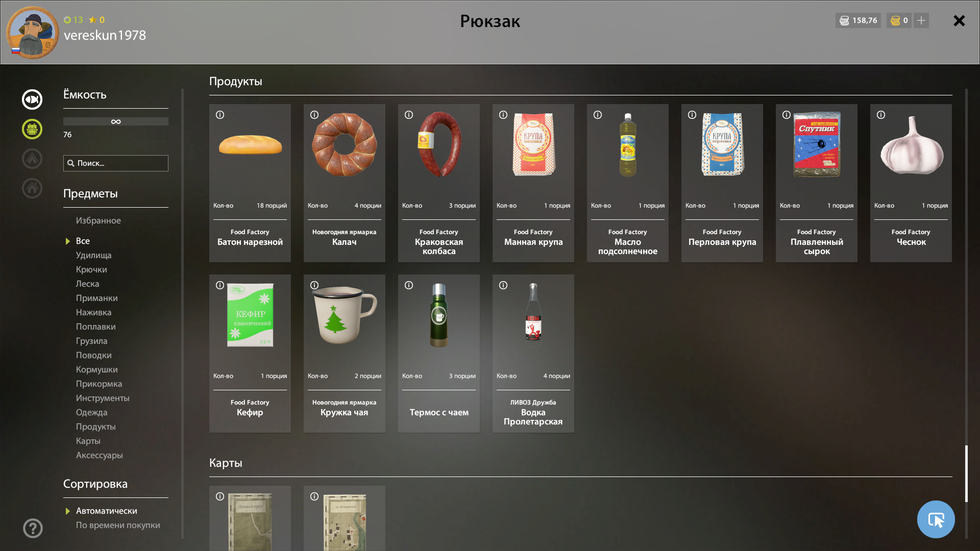Add gold coins with the plus button
The width and height of the screenshot is (980, 551).
(921, 20)
